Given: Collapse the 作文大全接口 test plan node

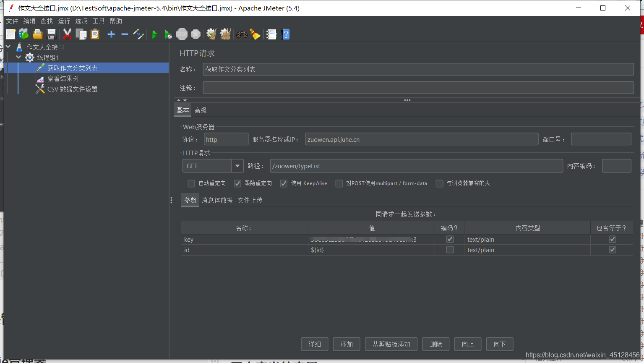Looking at the screenshot, I should (x=8, y=47).
